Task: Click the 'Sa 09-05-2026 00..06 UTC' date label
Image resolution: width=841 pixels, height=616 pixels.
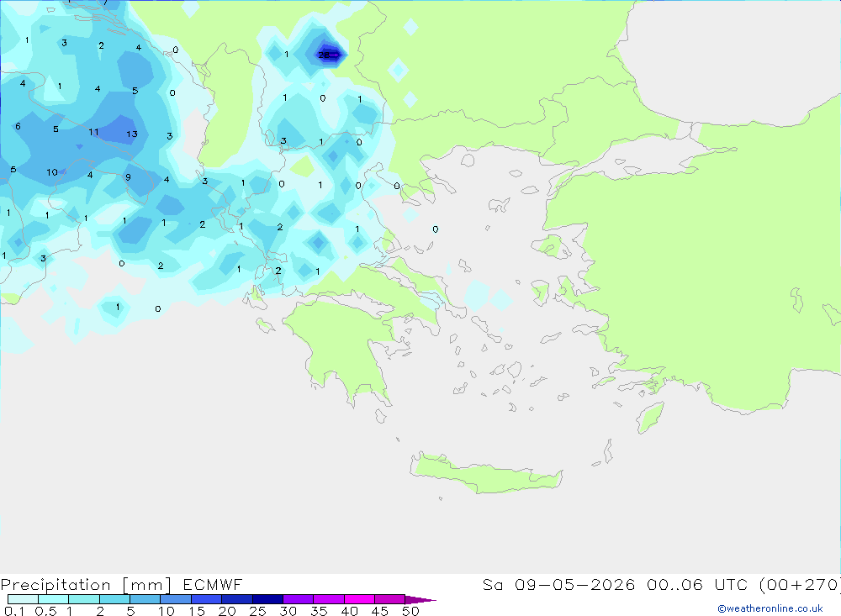Action: click(x=617, y=584)
